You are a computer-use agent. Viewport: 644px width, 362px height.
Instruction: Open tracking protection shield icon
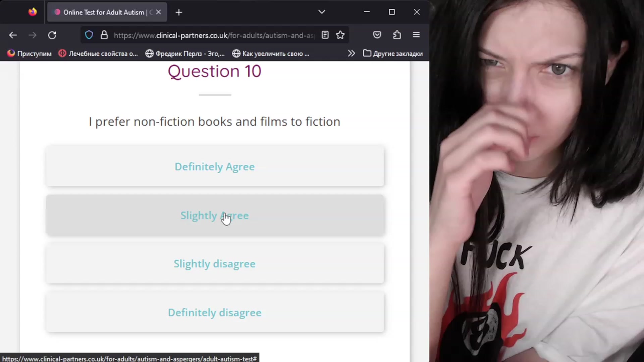(89, 35)
